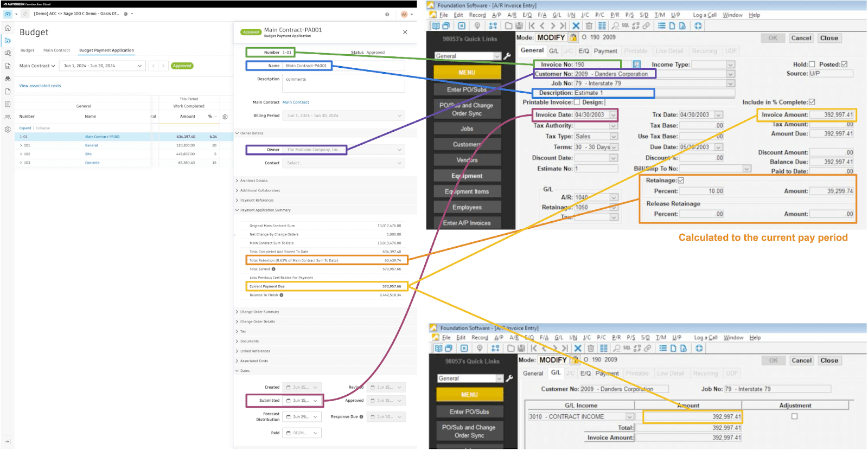Click the blue X delete icon in top Foundation toolbar
This screenshot has width=868, height=450.
[576, 25]
